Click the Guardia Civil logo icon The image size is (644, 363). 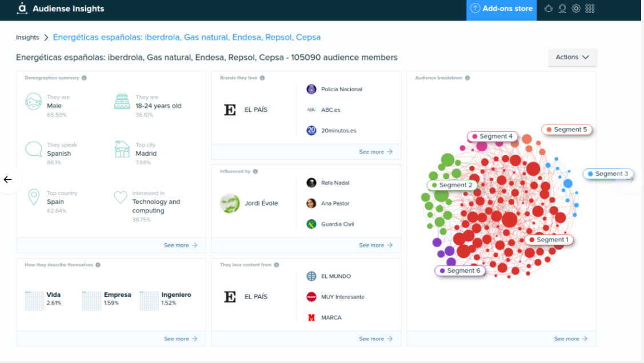coord(311,224)
